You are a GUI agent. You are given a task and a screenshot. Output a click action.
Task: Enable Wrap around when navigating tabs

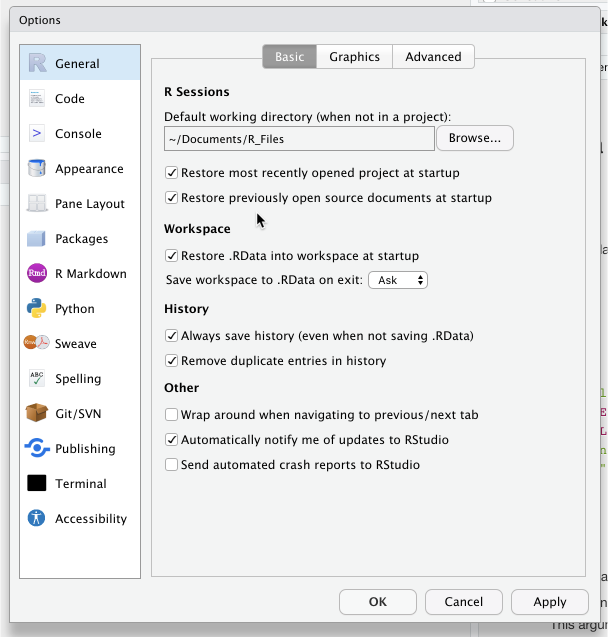pos(171,415)
